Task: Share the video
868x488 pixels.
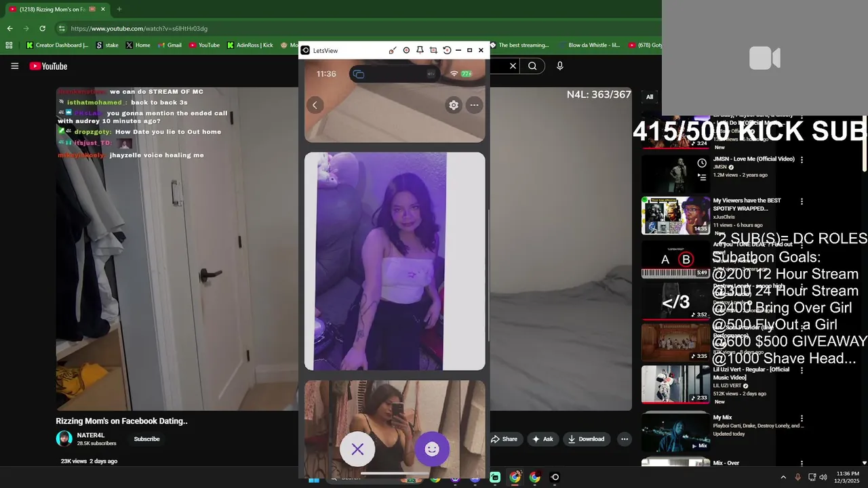Action: point(504,439)
